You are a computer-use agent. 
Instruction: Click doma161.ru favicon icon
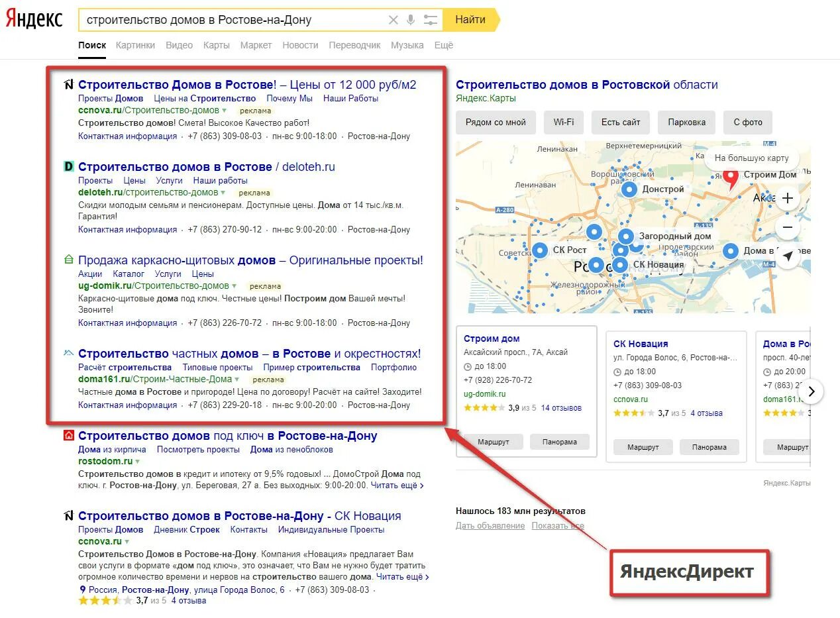pos(68,354)
